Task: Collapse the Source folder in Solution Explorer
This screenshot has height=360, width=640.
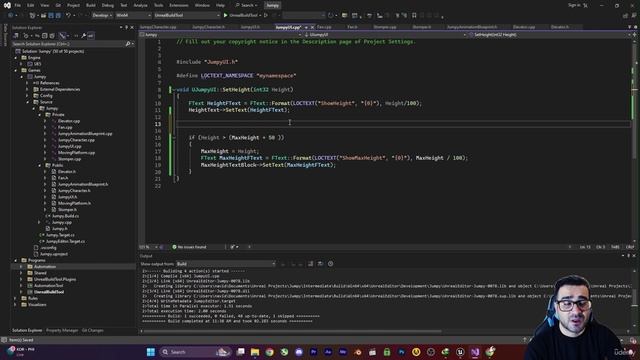Action: [28, 102]
